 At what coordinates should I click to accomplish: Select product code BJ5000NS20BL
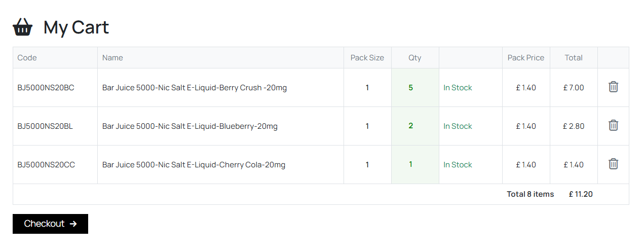point(45,126)
